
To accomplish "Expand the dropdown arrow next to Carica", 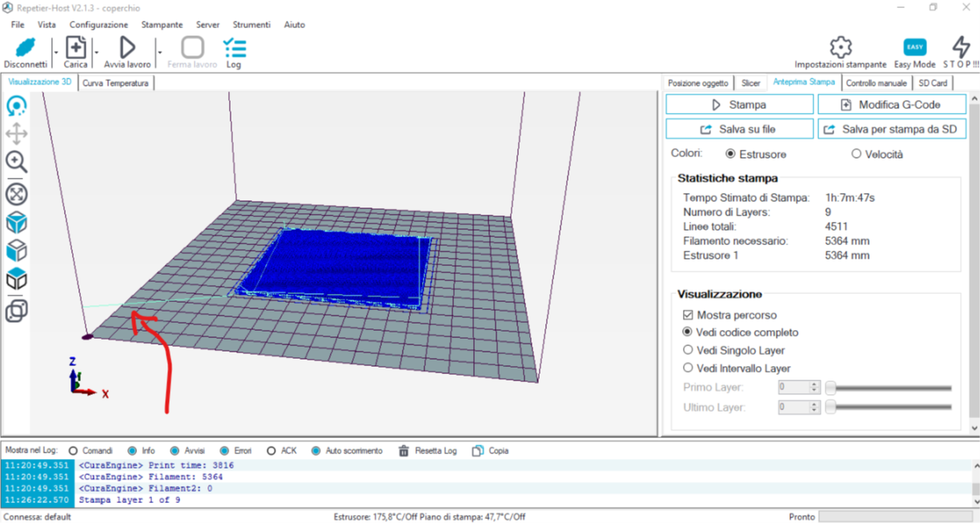I will (97, 52).
